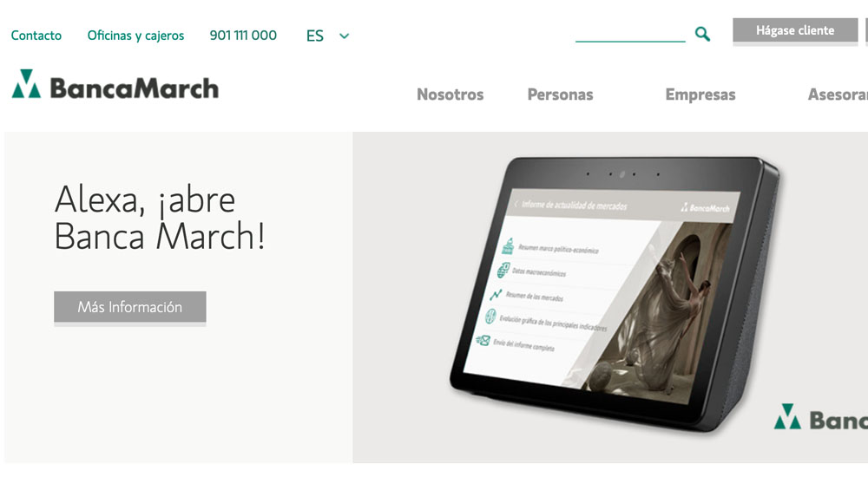Open the Nosotros menu
The image size is (868, 477).
(x=450, y=95)
